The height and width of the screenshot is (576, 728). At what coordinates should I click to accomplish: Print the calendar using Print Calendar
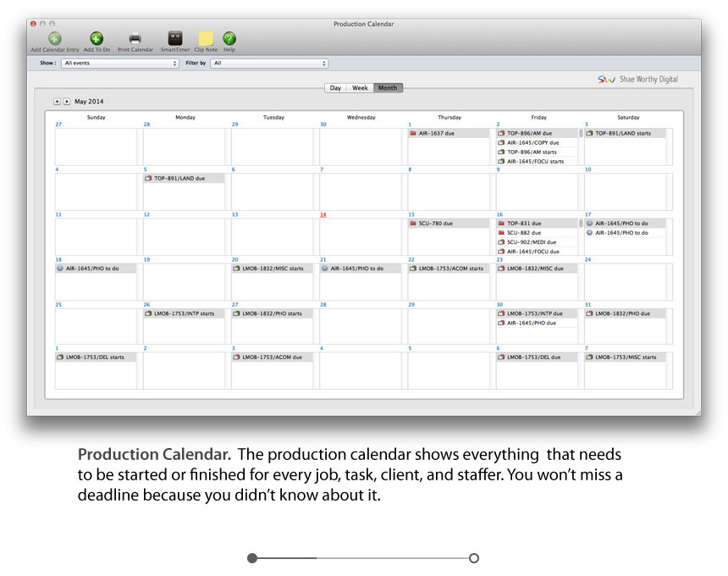135,38
